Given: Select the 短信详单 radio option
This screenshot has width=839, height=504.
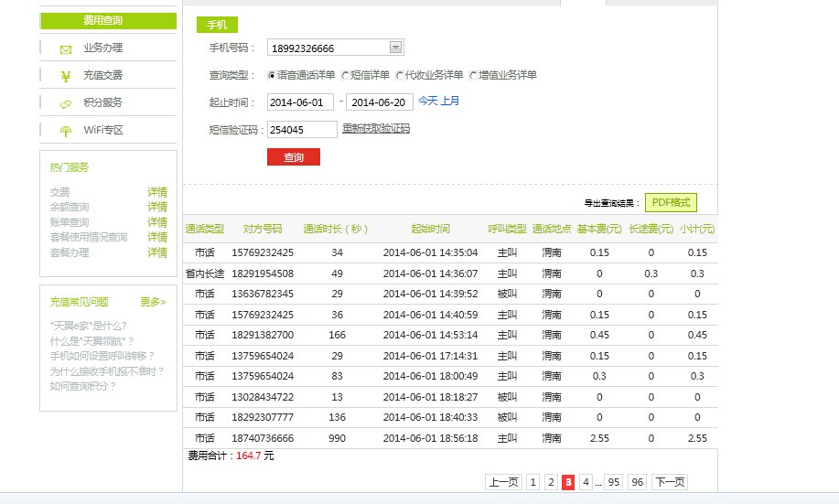Looking at the screenshot, I should click(345, 75).
